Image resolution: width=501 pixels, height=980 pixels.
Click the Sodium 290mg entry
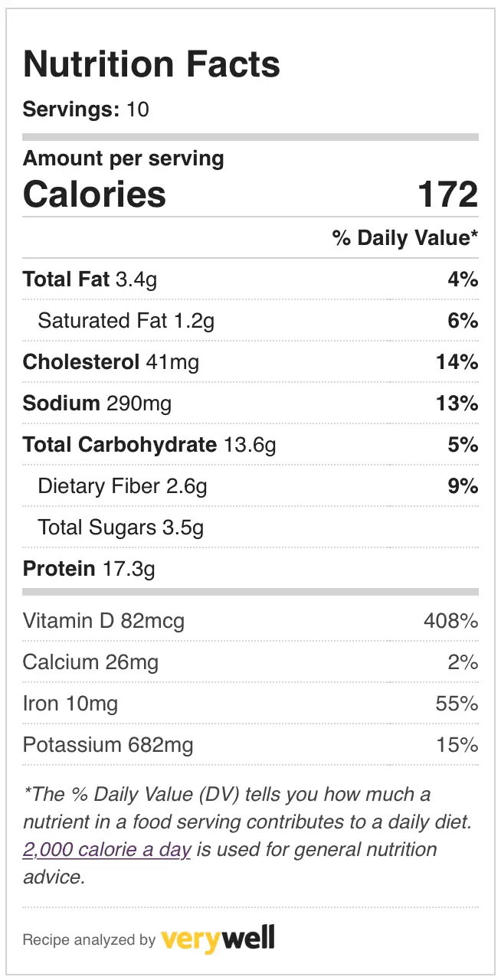[x=250, y=403]
